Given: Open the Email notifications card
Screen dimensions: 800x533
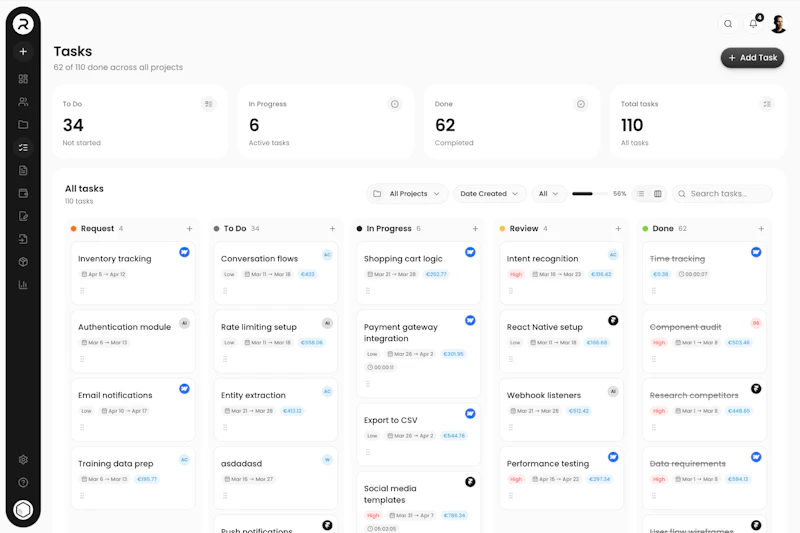Looking at the screenshot, I should (x=133, y=410).
